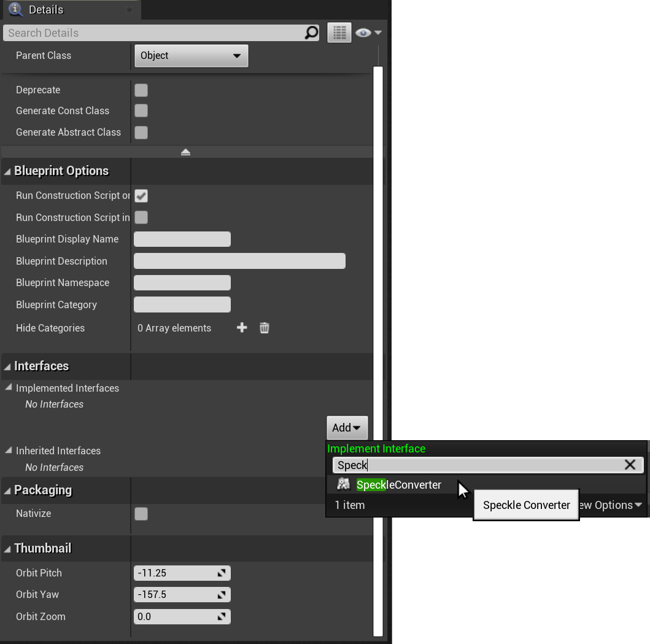The width and height of the screenshot is (650, 644).
Task: Uncheck Run Construction Script on Drag checkbox
Action: point(141,196)
